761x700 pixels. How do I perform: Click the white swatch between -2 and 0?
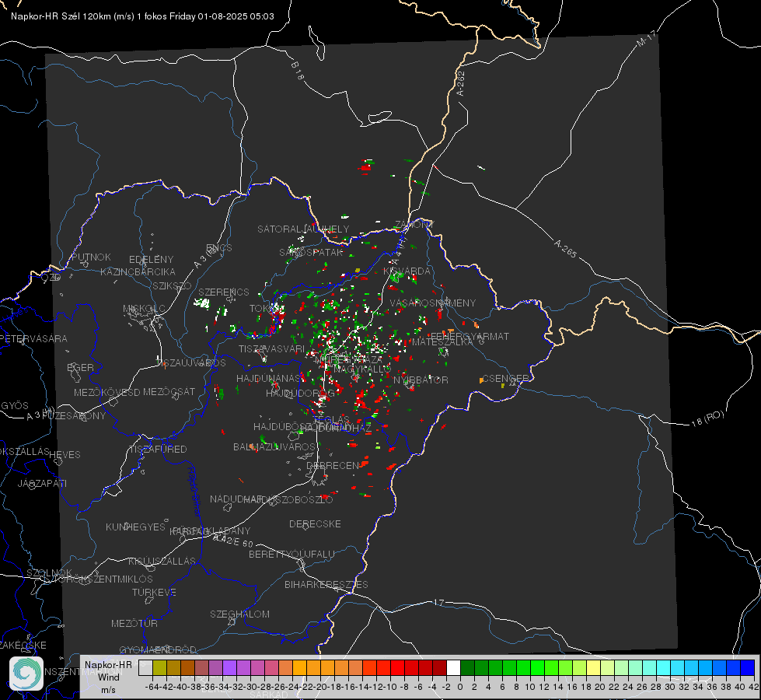(453, 668)
